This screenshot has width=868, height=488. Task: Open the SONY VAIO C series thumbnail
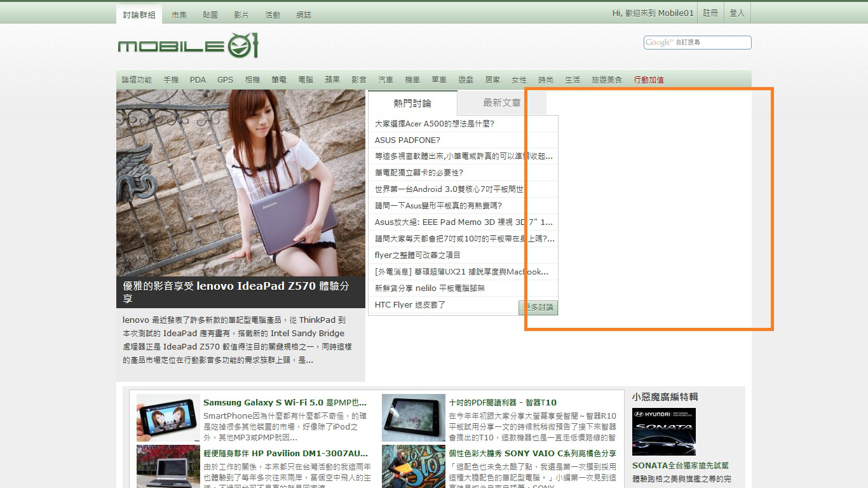tap(413, 466)
